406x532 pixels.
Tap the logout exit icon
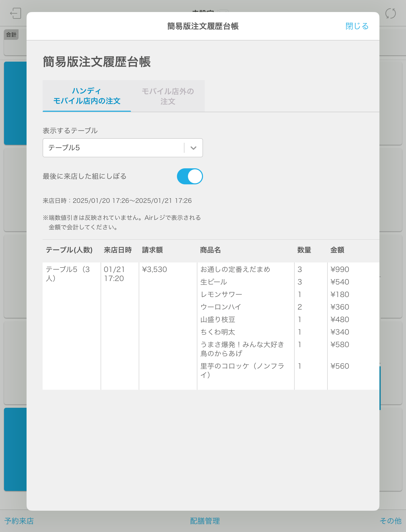(16, 13)
